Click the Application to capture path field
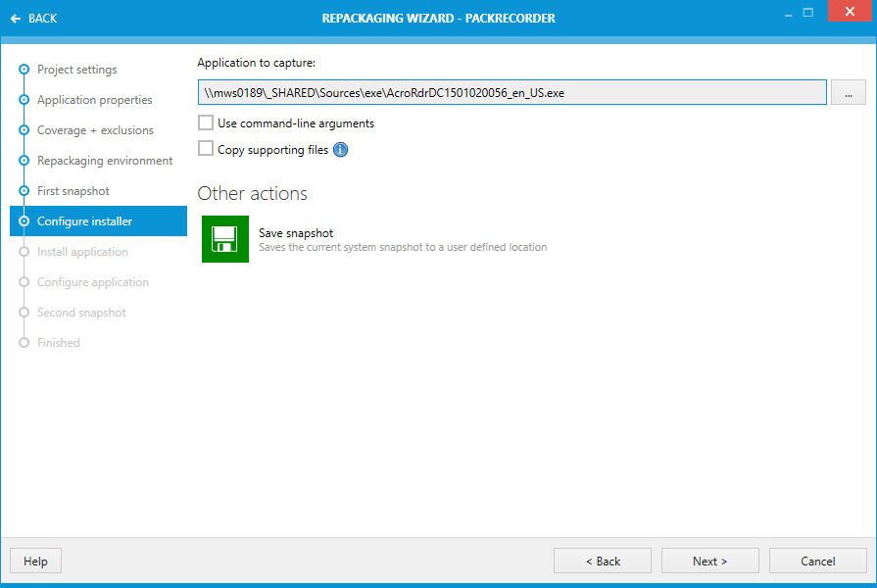The height and width of the screenshot is (588, 877). (511, 93)
